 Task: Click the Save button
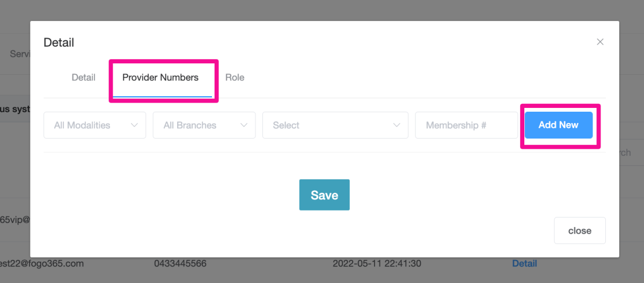point(324,195)
